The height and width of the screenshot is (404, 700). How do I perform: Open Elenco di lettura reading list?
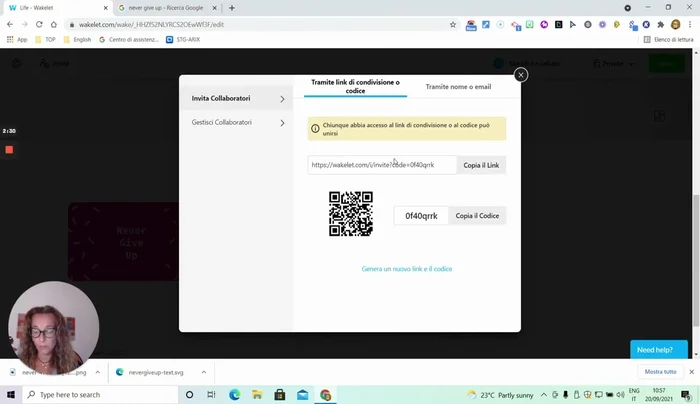[668, 40]
